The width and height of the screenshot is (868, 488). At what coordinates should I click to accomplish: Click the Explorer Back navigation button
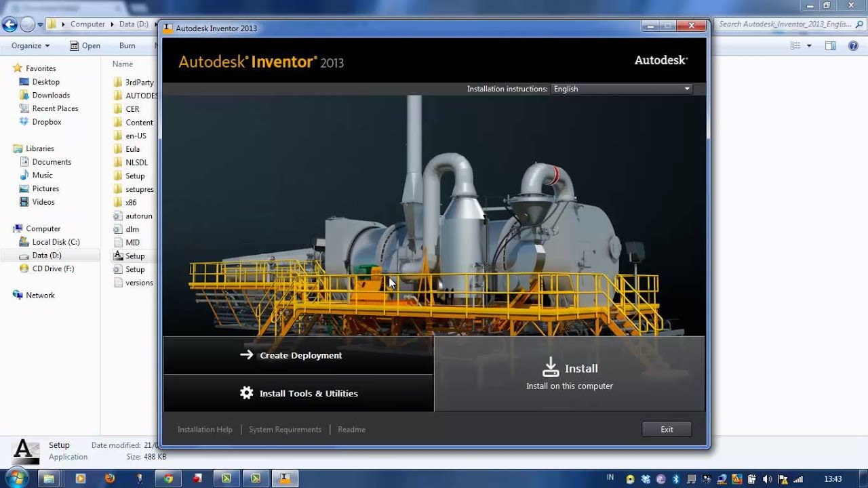click(x=9, y=24)
